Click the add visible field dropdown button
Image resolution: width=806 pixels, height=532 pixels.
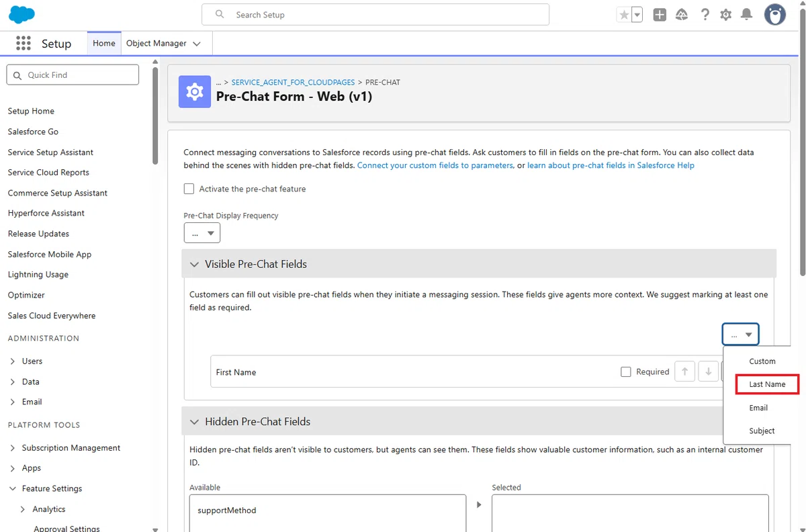click(741, 335)
